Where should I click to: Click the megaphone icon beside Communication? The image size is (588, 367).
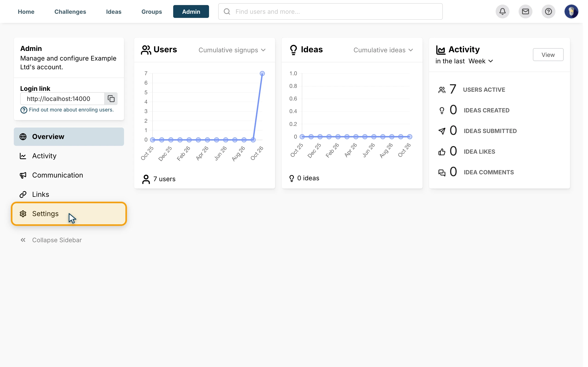coord(23,175)
